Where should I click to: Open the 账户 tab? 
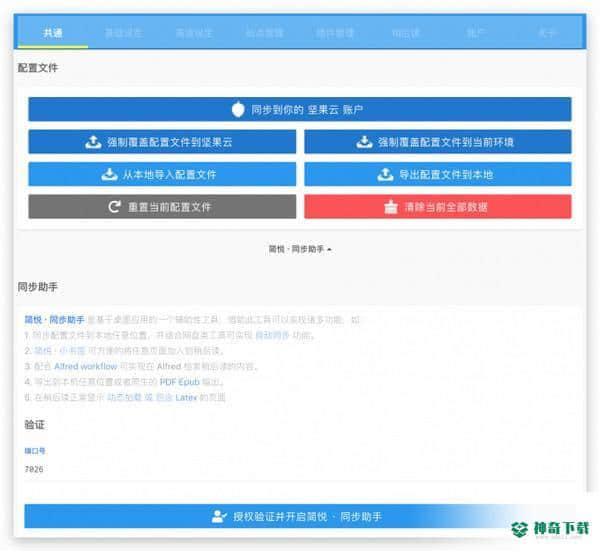pyautogui.click(x=476, y=33)
